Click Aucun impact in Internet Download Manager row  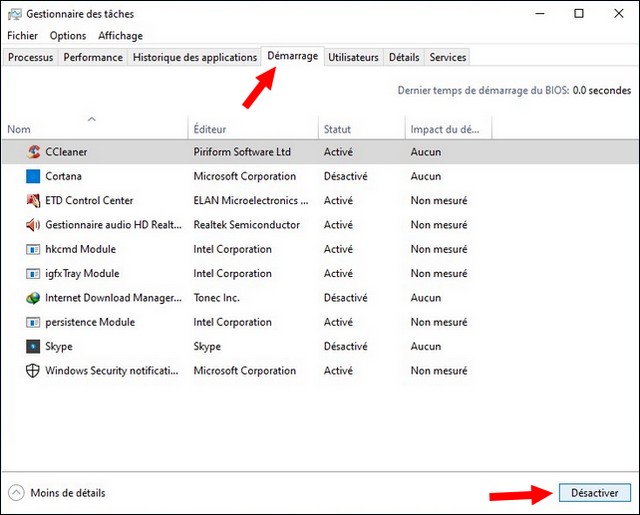pyautogui.click(x=426, y=298)
